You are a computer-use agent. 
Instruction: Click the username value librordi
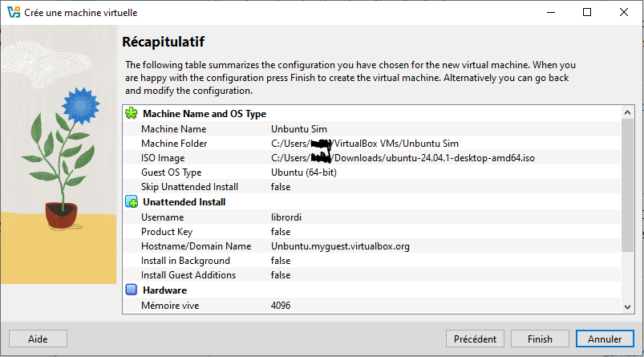click(x=286, y=217)
